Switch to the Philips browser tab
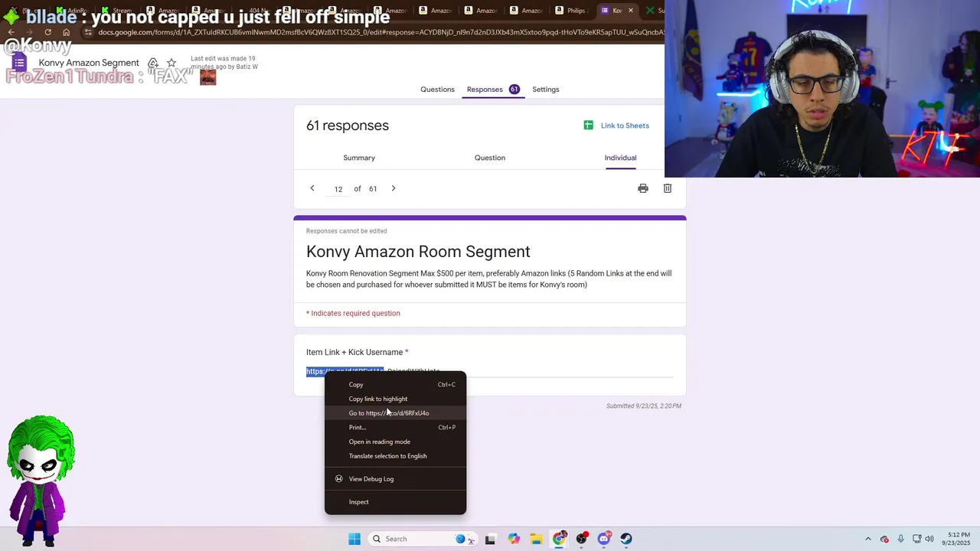The height and width of the screenshot is (551, 980). tap(571, 11)
